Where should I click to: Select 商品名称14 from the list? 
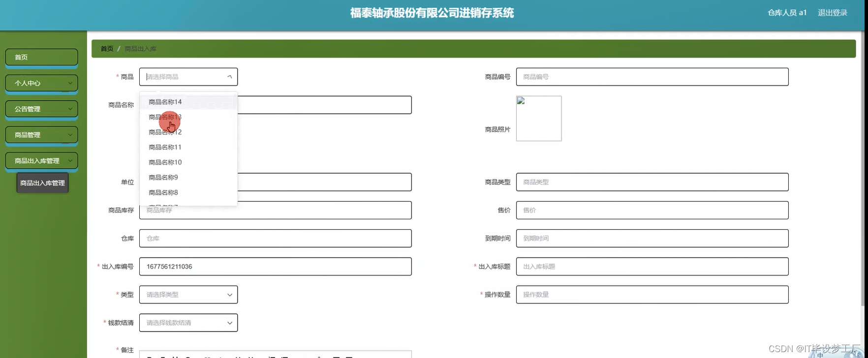188,102
